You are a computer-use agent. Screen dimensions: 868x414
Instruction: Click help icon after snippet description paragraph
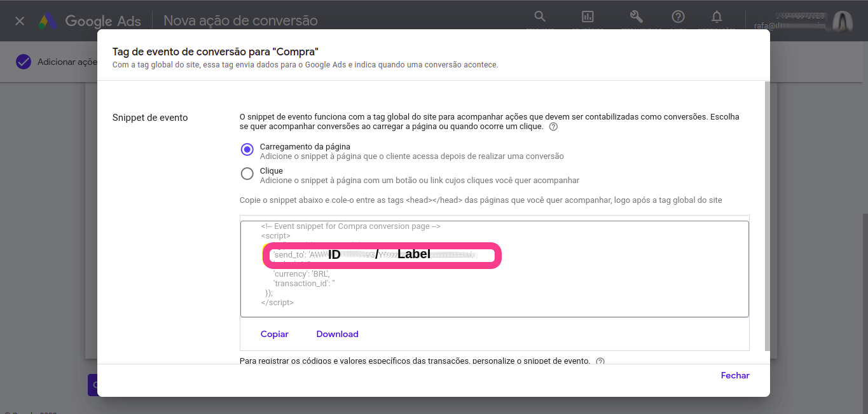coord(553,127)
